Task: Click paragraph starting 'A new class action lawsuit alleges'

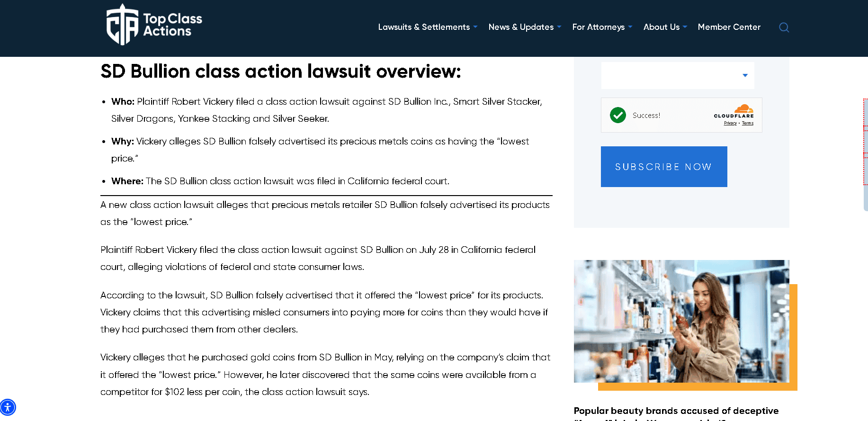Action: click(x=325, y=213)
